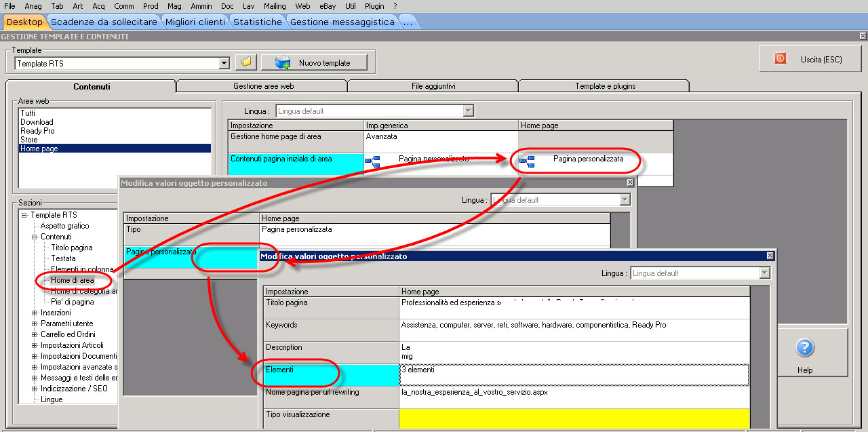Image resolution: width=868 pixels, height=432 pixels.
Task: Open the Template RTS dropdown
Action: click(224, 63)
